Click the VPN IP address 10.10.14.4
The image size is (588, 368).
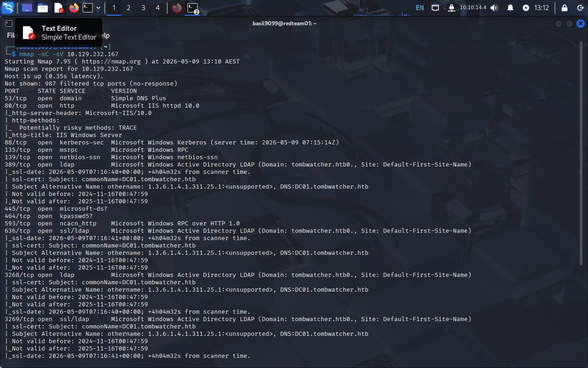click(473, 8)
